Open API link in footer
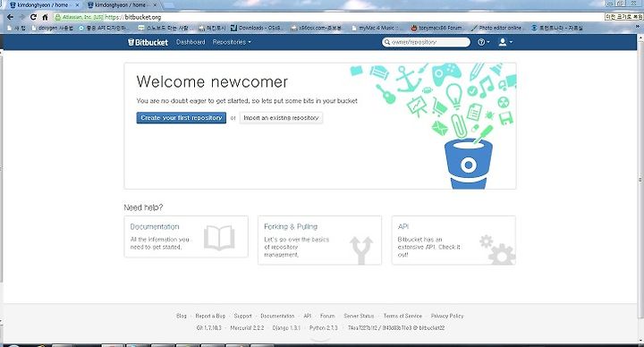Image resolution: width=644 pixels, height=347 pixels. (x=307, y=316)
